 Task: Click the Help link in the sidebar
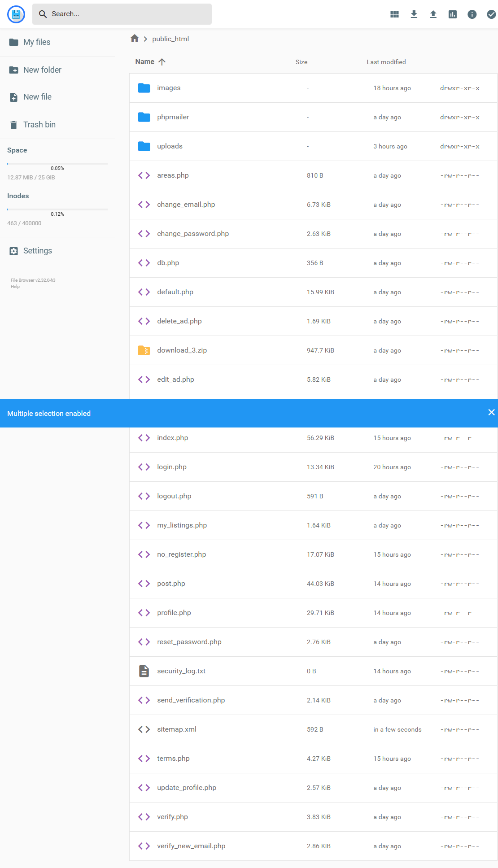pos(15,287)
